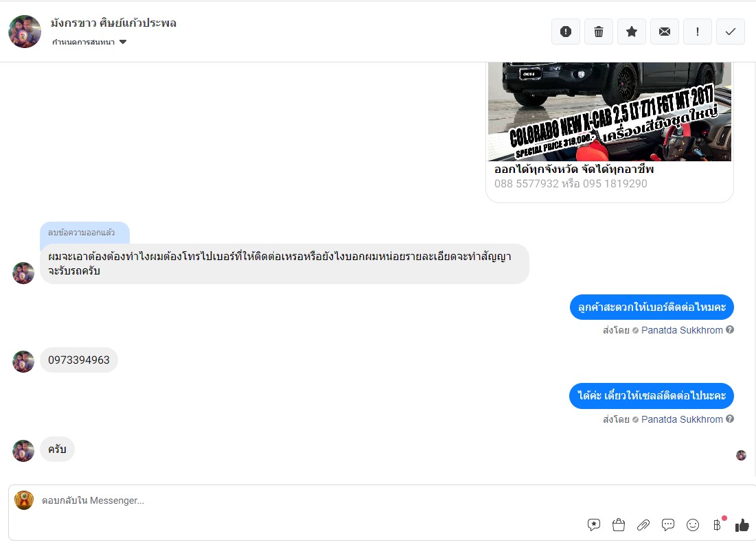Open first Panatda Sukkhrom sender link
756x549 pixels.
[x=682, y=330]
